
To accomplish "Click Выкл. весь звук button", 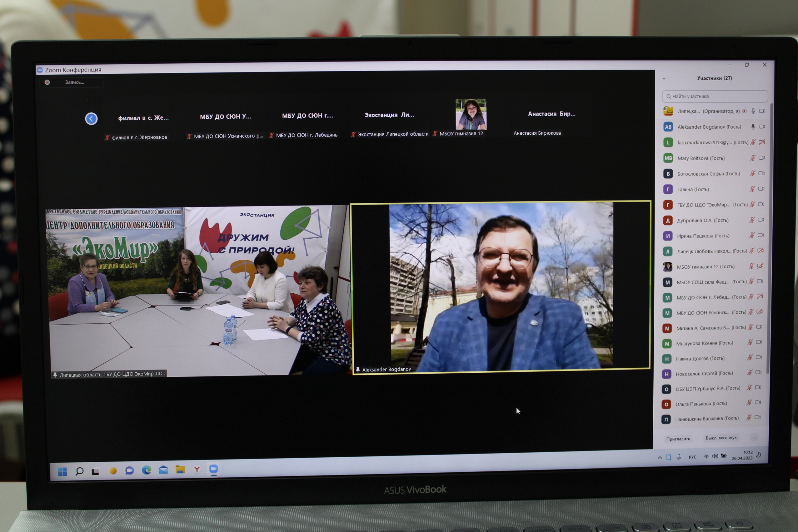I will 721,438.
